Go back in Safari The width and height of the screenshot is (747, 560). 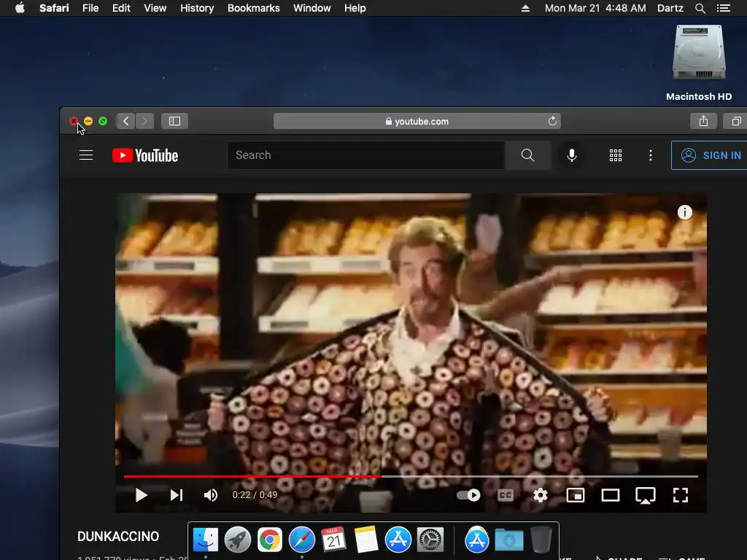pyautogui.click(x=125, y=121)
